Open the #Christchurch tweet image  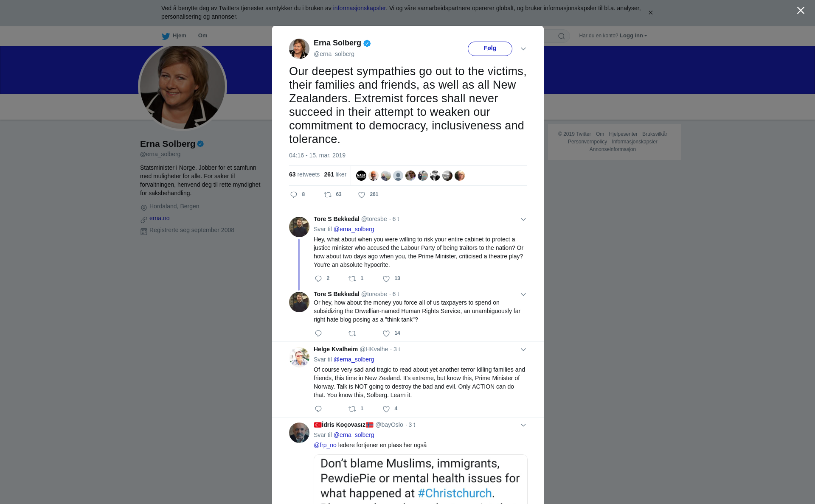(420, 479)
